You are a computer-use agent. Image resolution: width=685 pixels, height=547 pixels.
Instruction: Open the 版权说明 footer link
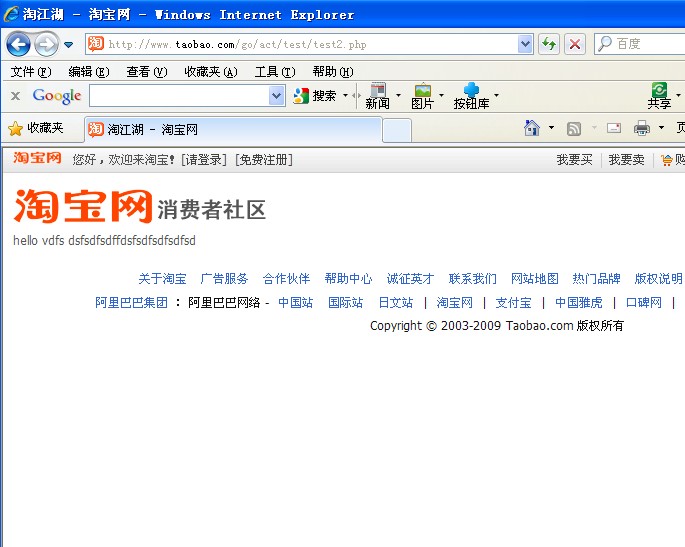(658, 279)
